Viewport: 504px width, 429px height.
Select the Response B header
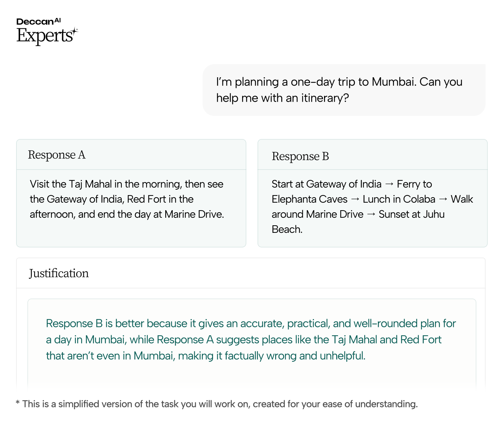[x=300, y=156]
